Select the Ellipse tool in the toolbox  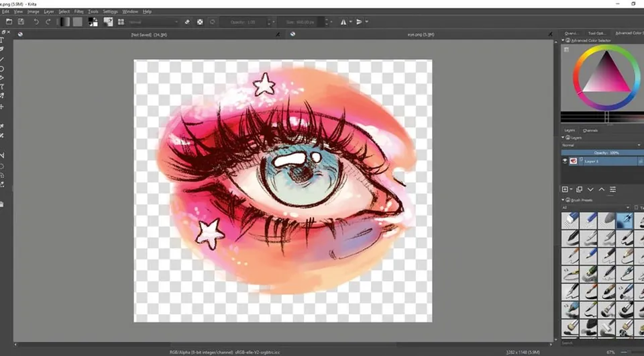pyautogui.click(x=2, y=69)
